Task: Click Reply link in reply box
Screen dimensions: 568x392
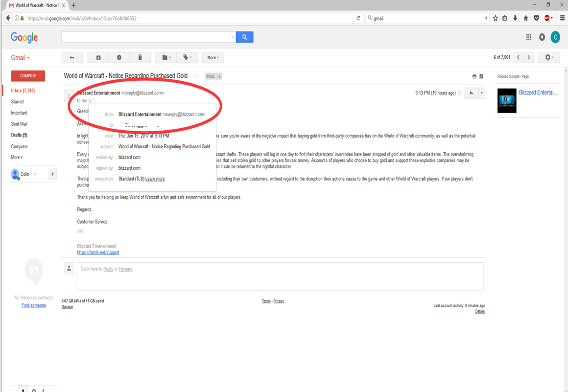Action: click(108, 269)
